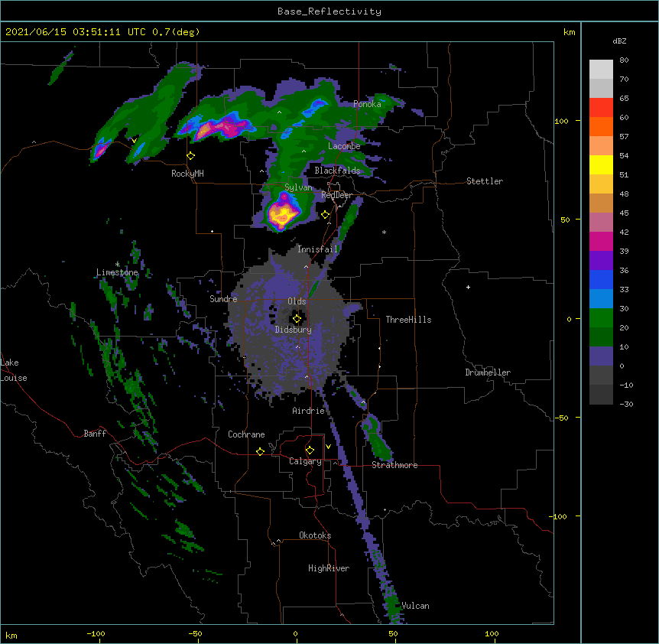
Task: Click the km unit label at bottom left
Action: pos(11,635)
